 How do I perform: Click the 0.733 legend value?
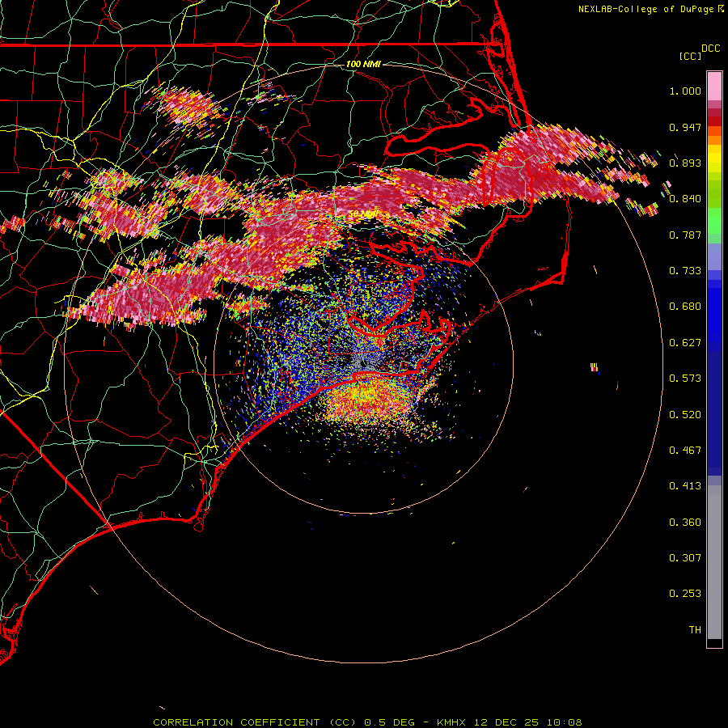coord(685,271)
